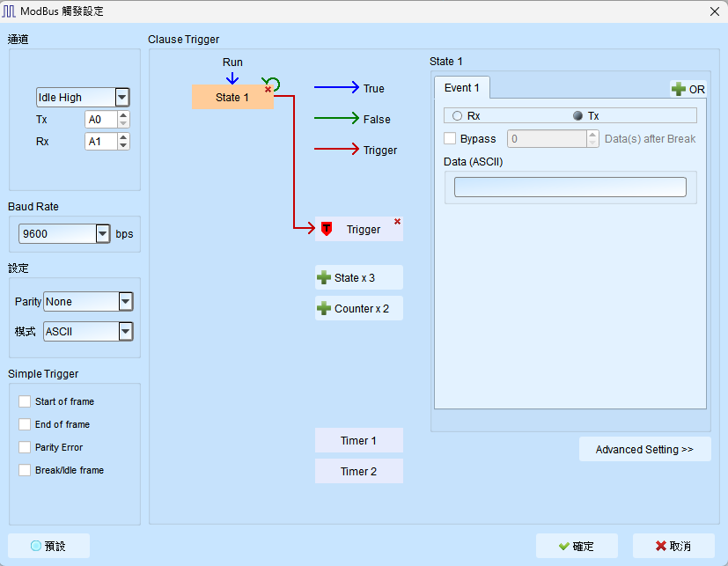
Task: Close the ModBus trigger settings window
Action: (x=715, y=11)
